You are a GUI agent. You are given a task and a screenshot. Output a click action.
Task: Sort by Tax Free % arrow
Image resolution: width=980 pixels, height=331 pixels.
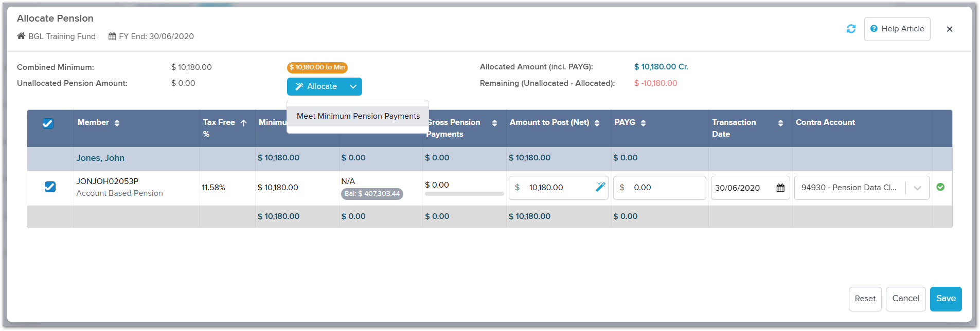point(244,123)
